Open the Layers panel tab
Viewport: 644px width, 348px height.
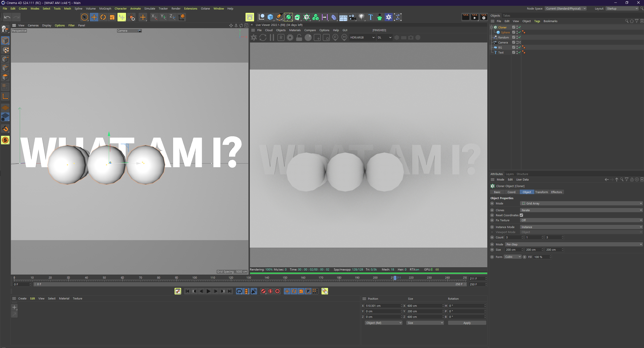pos(510,174)
